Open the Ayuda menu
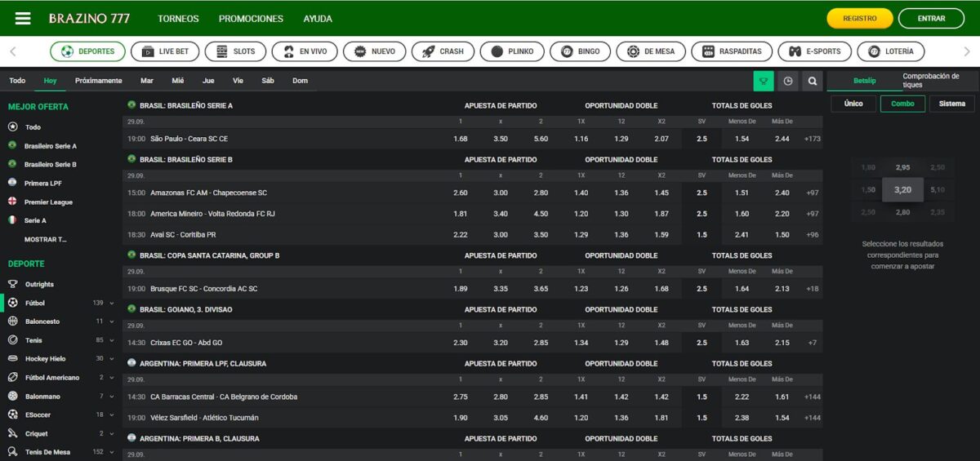This screenshot has height=461, width=980. pos(318,18)
